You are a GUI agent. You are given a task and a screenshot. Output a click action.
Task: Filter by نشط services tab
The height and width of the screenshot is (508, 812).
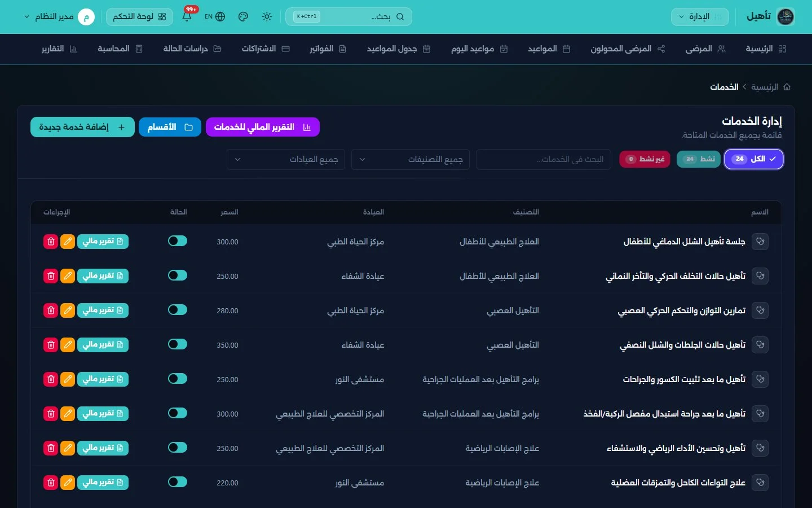(x=699, y=159)
